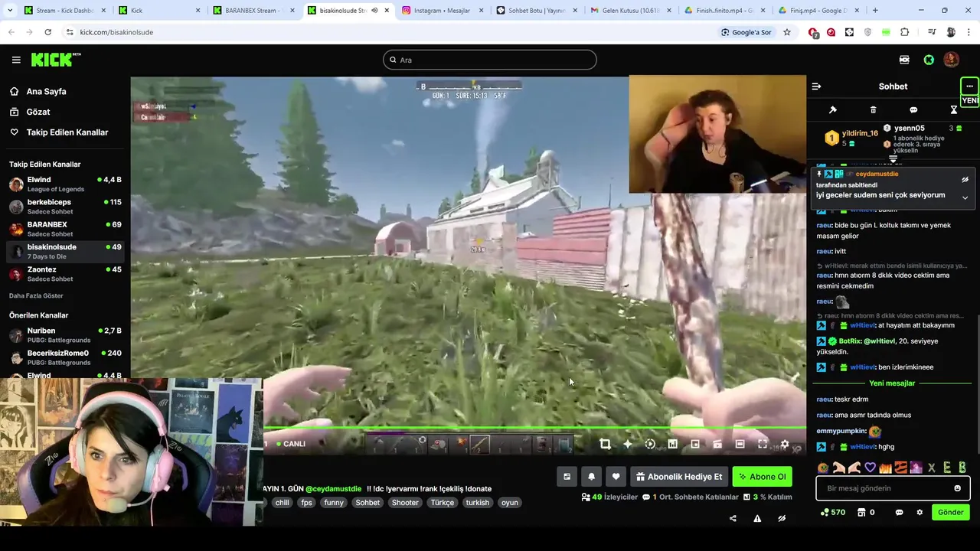Switch to Instagram Mesajlar browser tab
This screenshot has width=980, height=551.
pos(442,11)
